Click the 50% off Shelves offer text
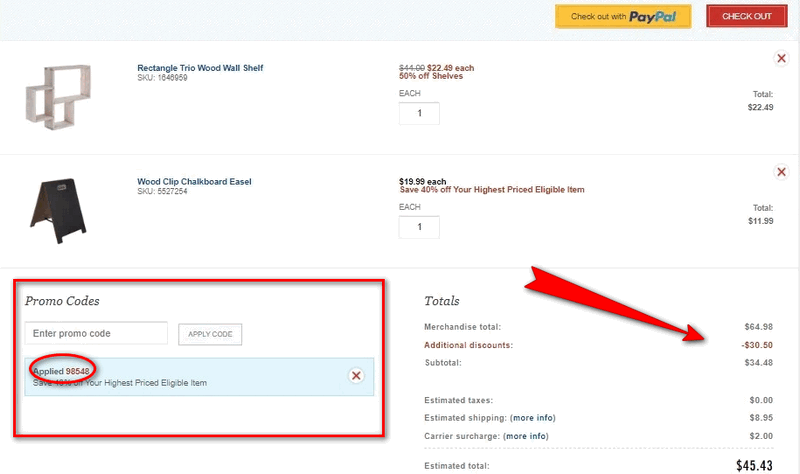The width and height of the screenshot is (800, 474). click(x=436, y=77)
